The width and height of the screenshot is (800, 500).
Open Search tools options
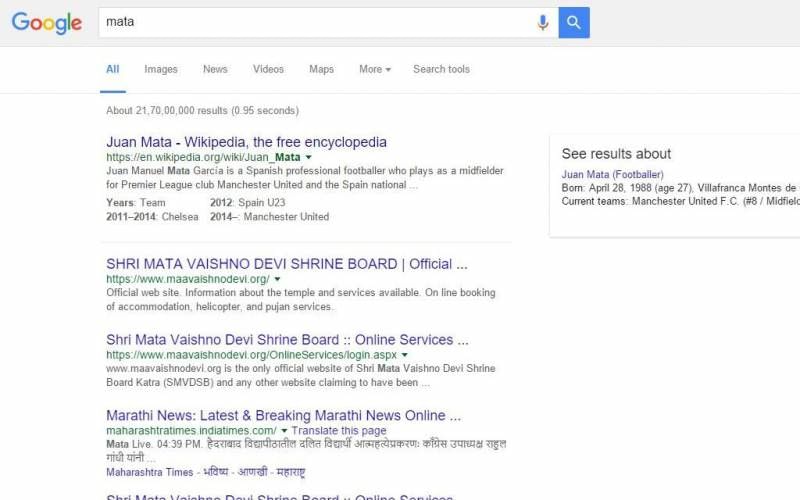tap(441, 69)
